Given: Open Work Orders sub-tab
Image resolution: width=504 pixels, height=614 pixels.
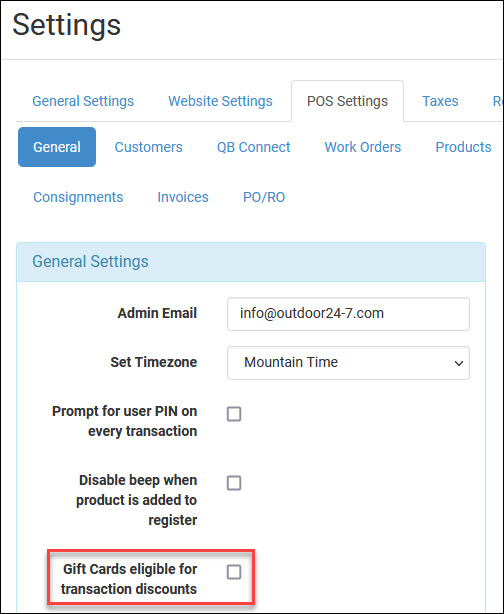Looking at the screenshot, I should coord(363,147).
